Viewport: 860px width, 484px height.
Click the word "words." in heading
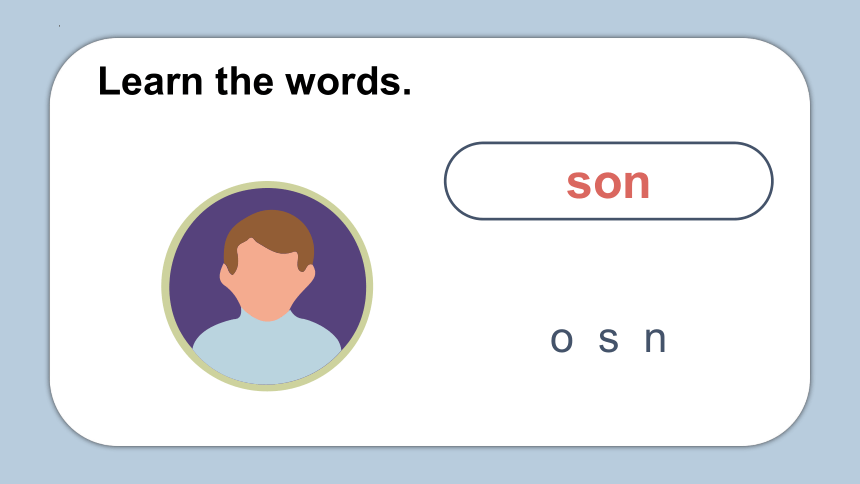click(349, 81)
